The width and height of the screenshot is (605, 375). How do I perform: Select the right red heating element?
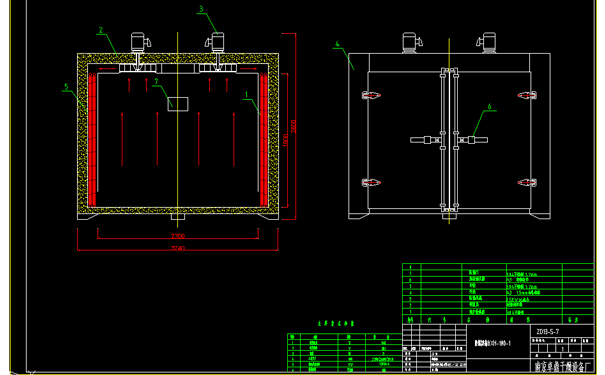pyautogui.click(x=264, y=140)
